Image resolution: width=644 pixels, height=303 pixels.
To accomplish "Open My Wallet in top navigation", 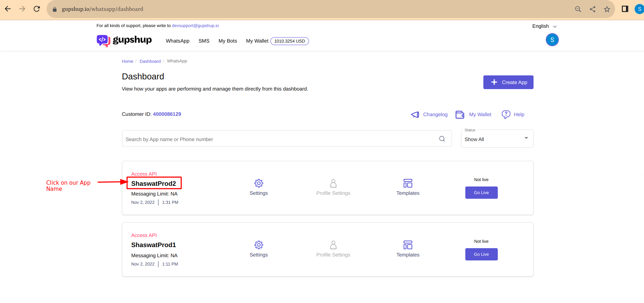I will 257,41.
